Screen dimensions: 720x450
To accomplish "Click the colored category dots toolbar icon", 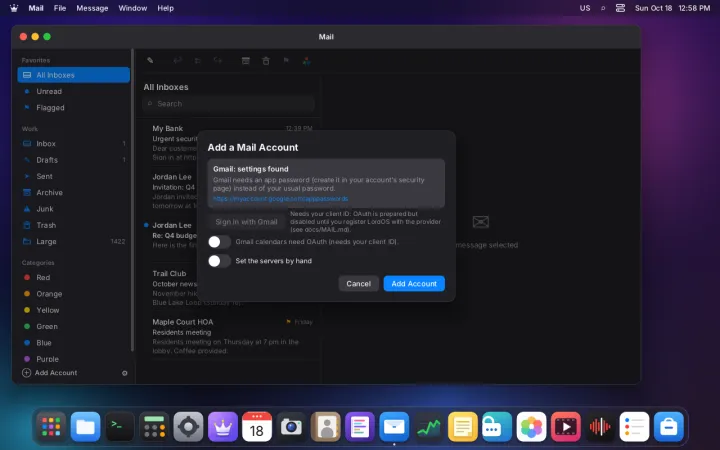I will tap(306, 61).
